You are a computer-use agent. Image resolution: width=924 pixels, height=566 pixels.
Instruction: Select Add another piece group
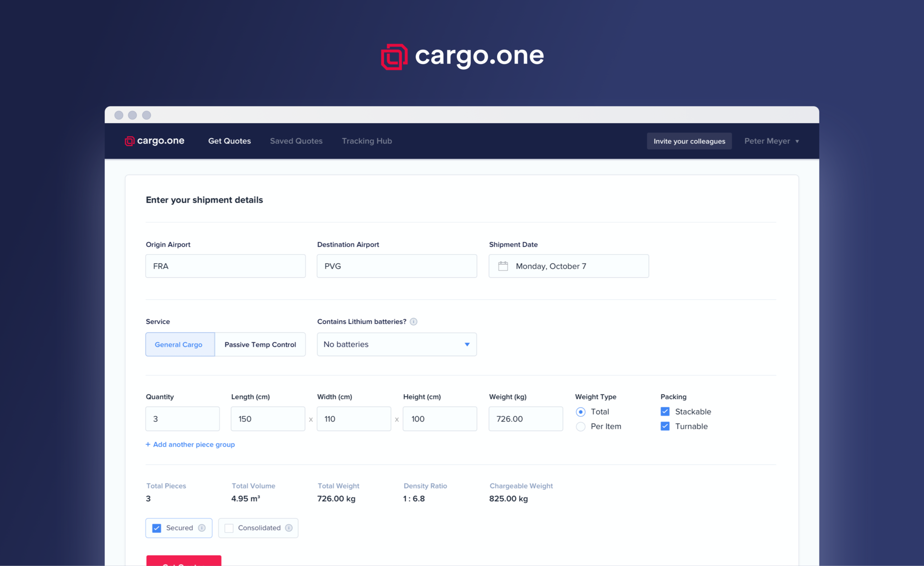pos(193,444)
